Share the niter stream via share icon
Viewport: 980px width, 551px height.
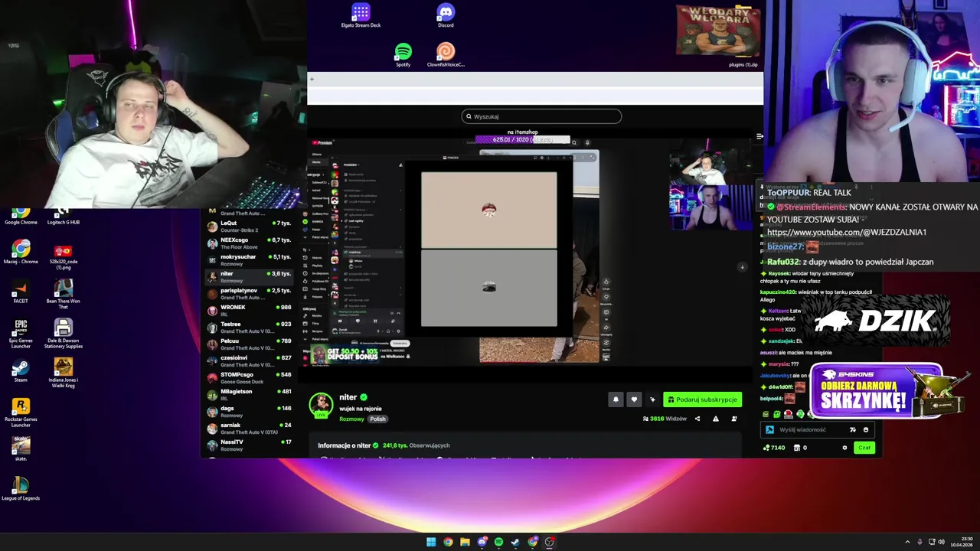(x=697, y=419)
